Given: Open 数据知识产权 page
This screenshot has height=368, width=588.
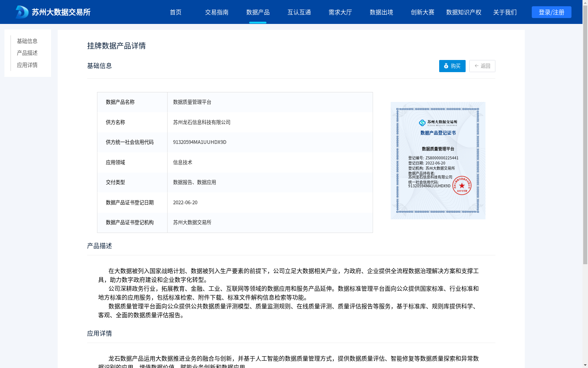Looking at the screenshot, I should (x=464, y=12).
